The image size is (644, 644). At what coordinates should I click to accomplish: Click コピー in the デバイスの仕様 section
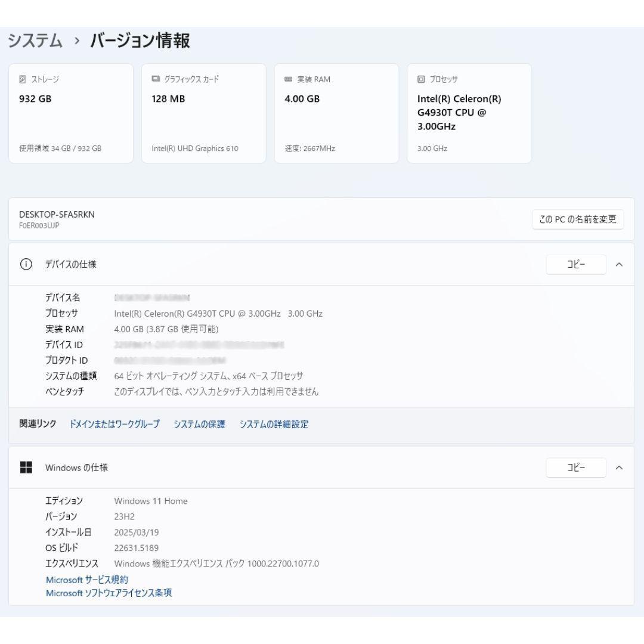point(575,264)
